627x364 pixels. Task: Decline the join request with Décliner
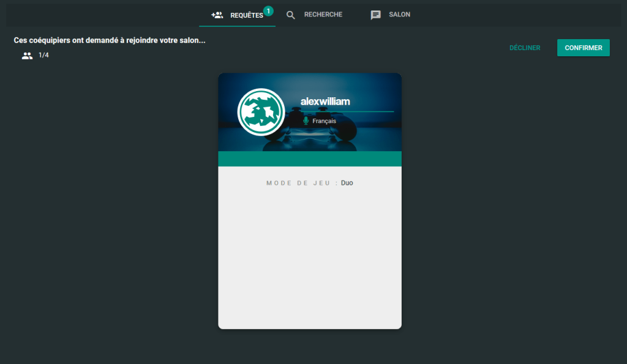pyautogui.click(x=525, y=48)
